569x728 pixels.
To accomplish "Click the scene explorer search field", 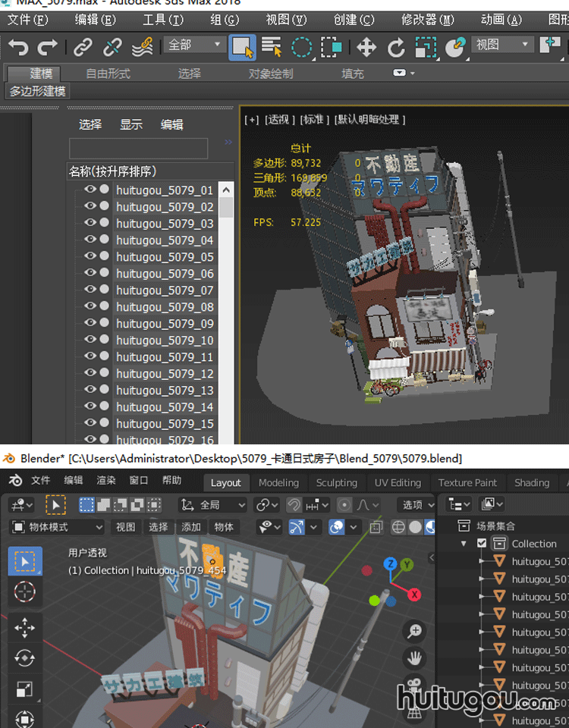I will click(x=138, y=148).
